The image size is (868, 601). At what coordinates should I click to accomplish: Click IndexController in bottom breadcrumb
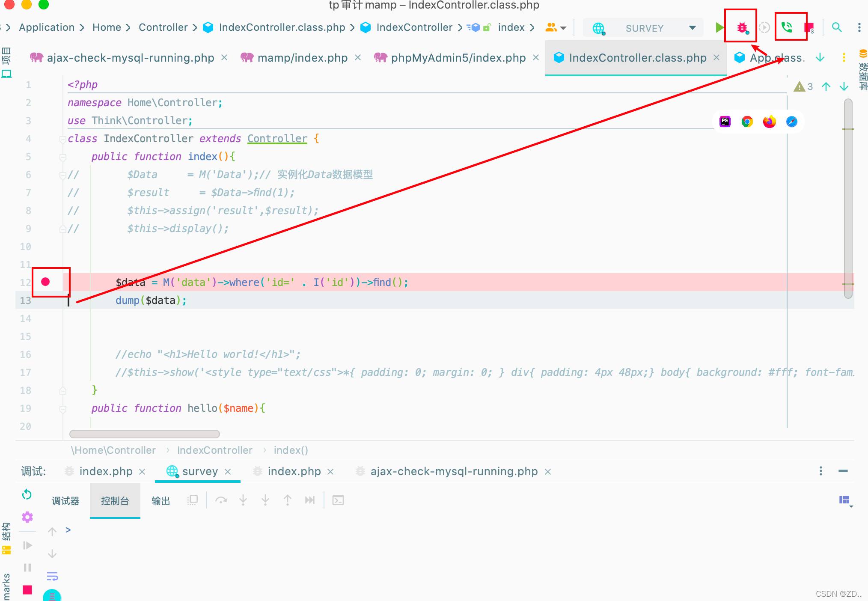click(214, 450)
